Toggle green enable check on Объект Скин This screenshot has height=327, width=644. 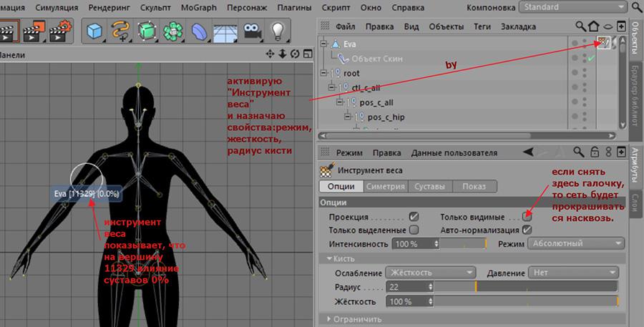click(591, 59)
